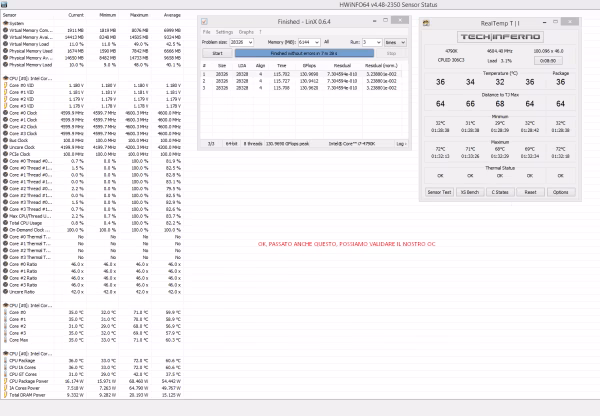Click the System group icon in sensor list
The height and width of the screenshot is (416, 600).
click(5, 23)
